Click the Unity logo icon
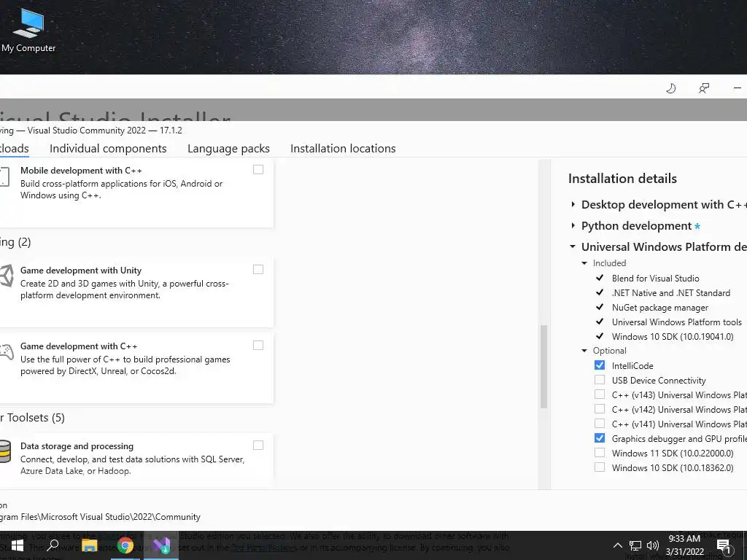Viewport: 747px width, 560px height. [6, 276]
